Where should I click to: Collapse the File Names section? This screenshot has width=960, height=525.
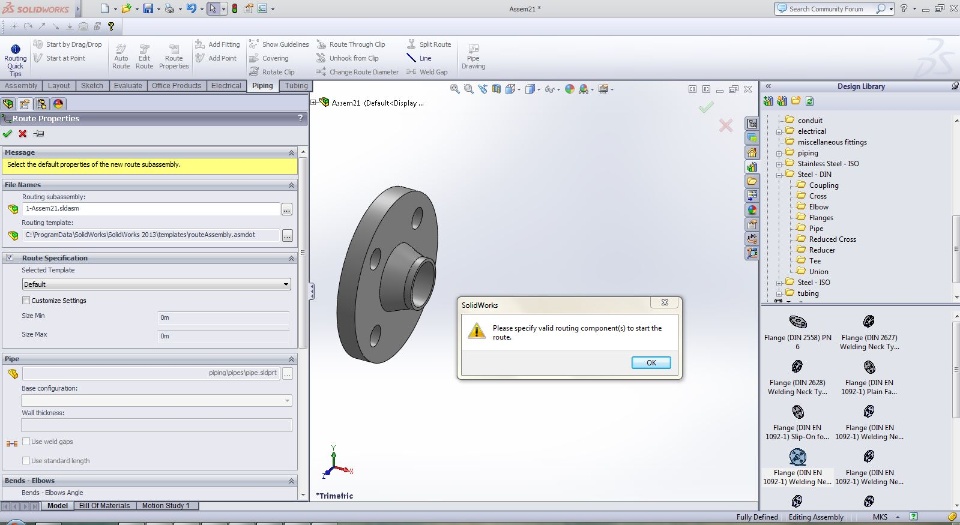(291, 184)
